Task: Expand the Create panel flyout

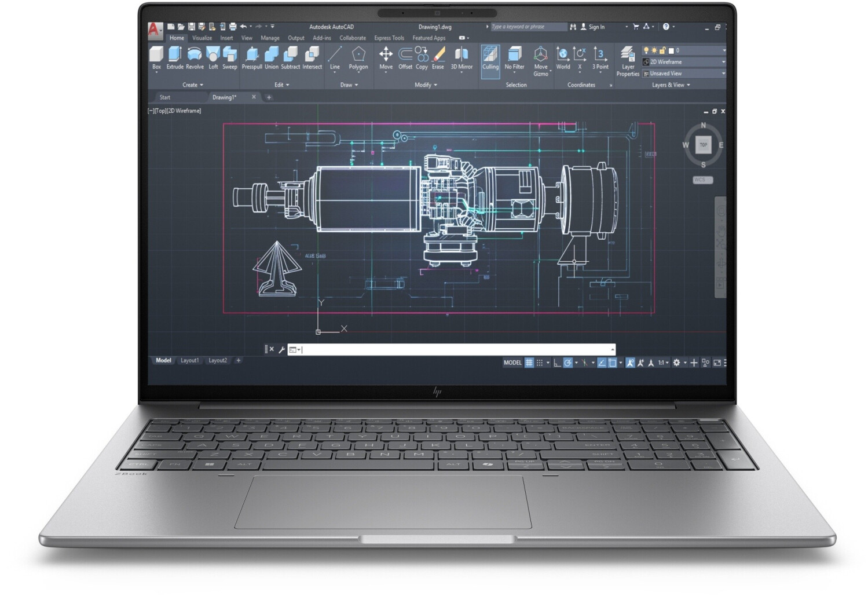Action: pos(193,85)
